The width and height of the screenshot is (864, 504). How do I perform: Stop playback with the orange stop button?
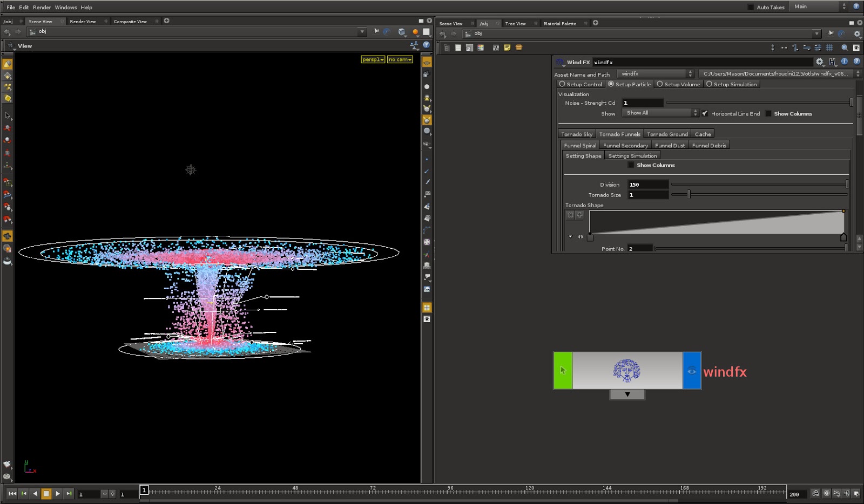click(46, 494)
